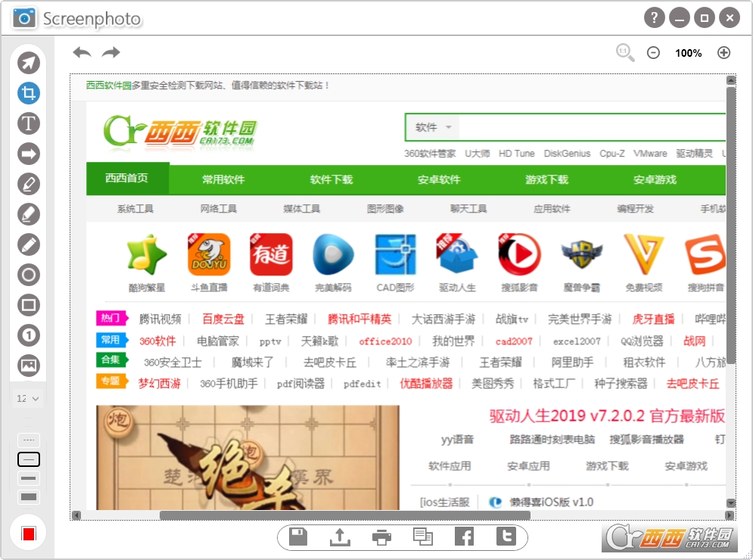The height and width of the screenshot is (560, 753).
Task: Activate the crop tool
Action: tap(28, 93)
